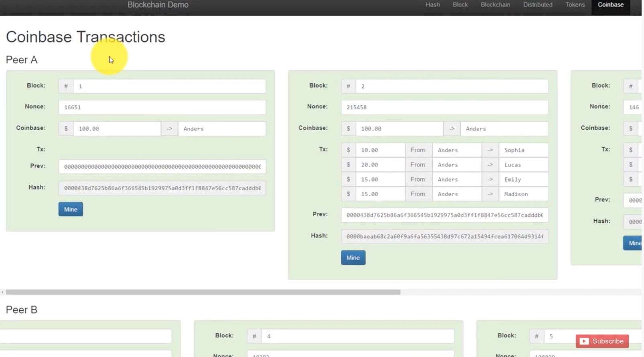Image resolution: width=644 pixels, height=357 pixels.
Task: Go to the Distributed page
Action: 538,5
